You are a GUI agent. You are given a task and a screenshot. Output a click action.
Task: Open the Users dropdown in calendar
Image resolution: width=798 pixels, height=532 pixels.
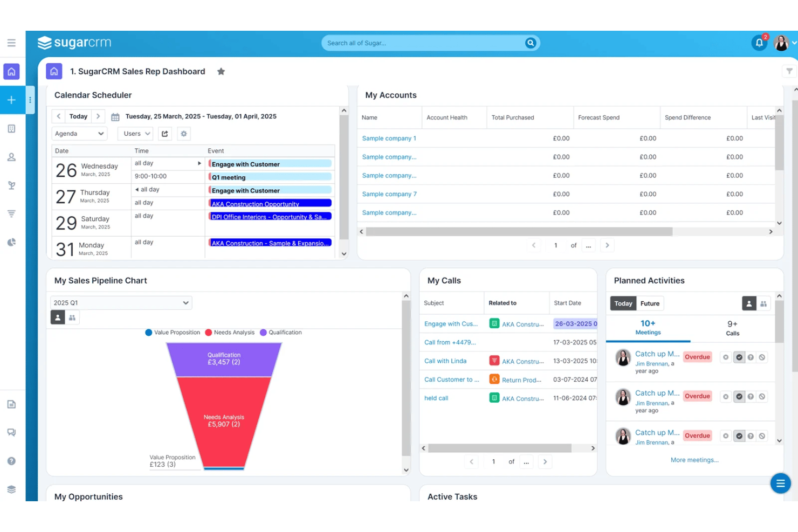(135, 134)
